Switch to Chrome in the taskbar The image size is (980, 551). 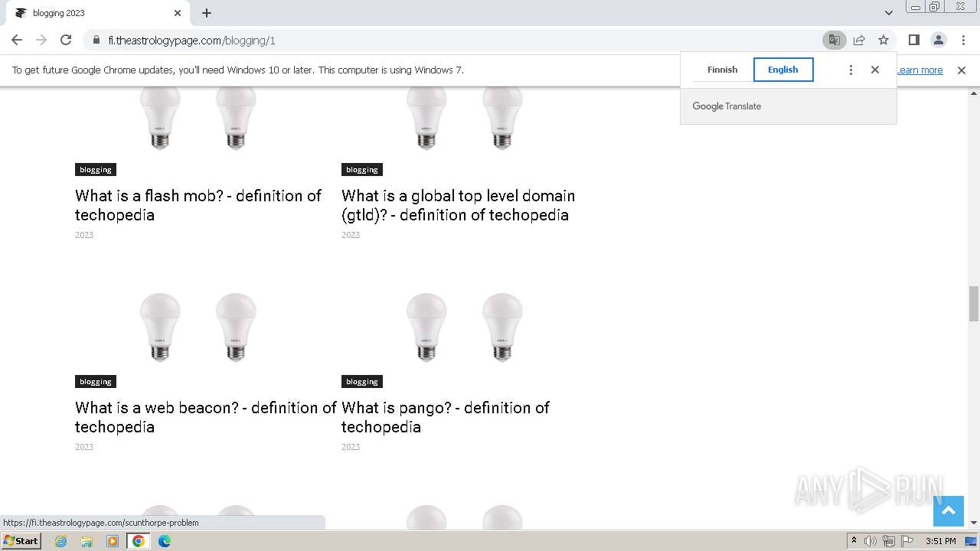click(139, 541)
